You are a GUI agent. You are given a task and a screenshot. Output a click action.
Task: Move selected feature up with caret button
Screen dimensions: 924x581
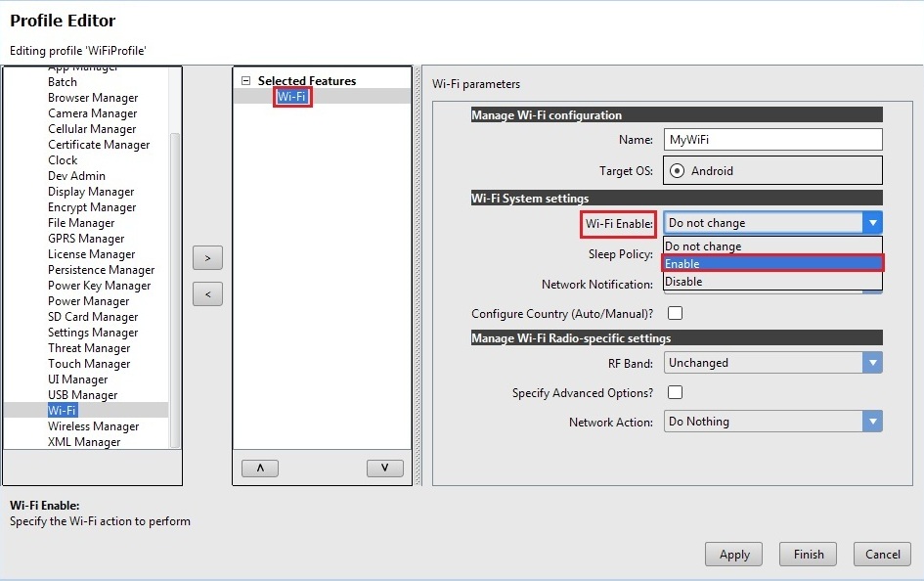click(259, 469)
